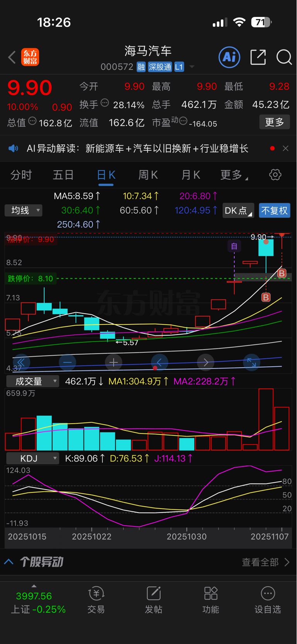This screenshot has height=644, width=297.
Task: Tap the 更多 quote details button
Action: [x=275, y=122]
